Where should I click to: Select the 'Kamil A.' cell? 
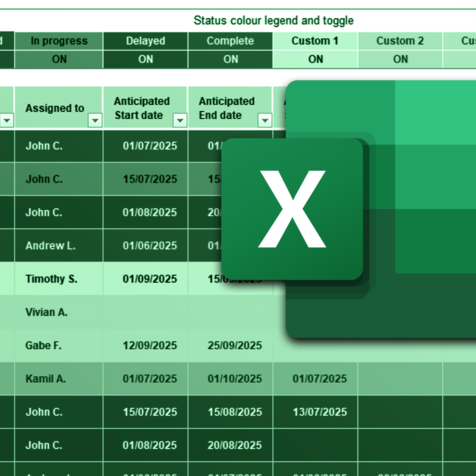(x=59, y=379)
